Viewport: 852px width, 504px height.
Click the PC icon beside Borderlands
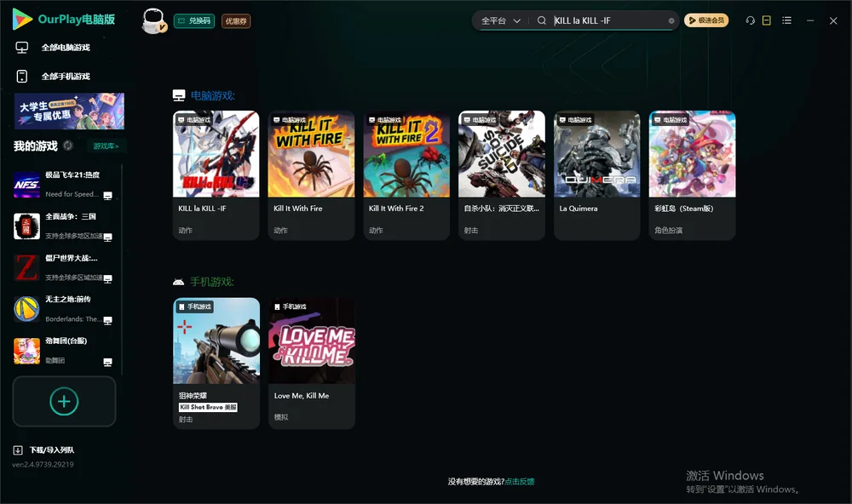[107, 320]
